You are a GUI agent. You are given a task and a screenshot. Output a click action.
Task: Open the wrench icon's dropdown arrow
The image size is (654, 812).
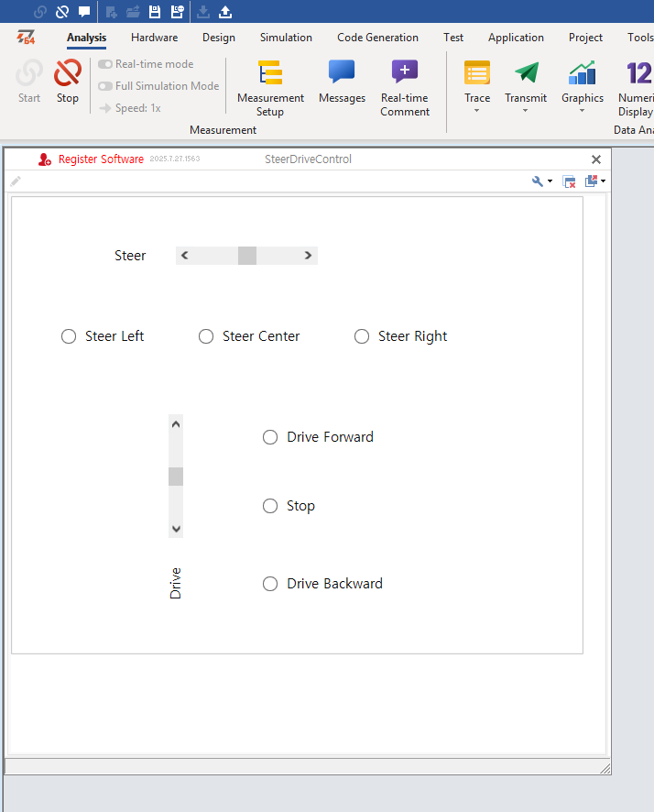[550, 181]
